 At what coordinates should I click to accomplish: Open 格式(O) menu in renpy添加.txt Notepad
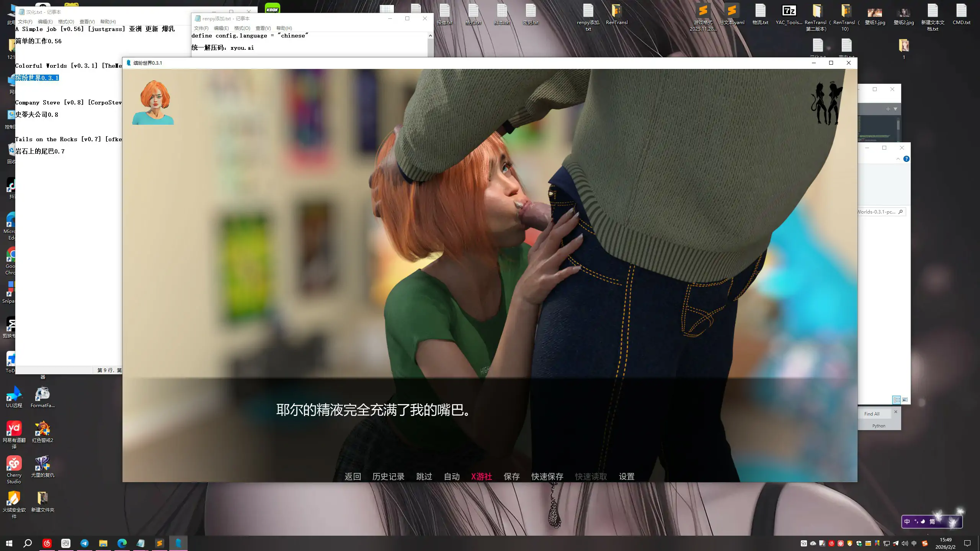click(x=242, y=28)
